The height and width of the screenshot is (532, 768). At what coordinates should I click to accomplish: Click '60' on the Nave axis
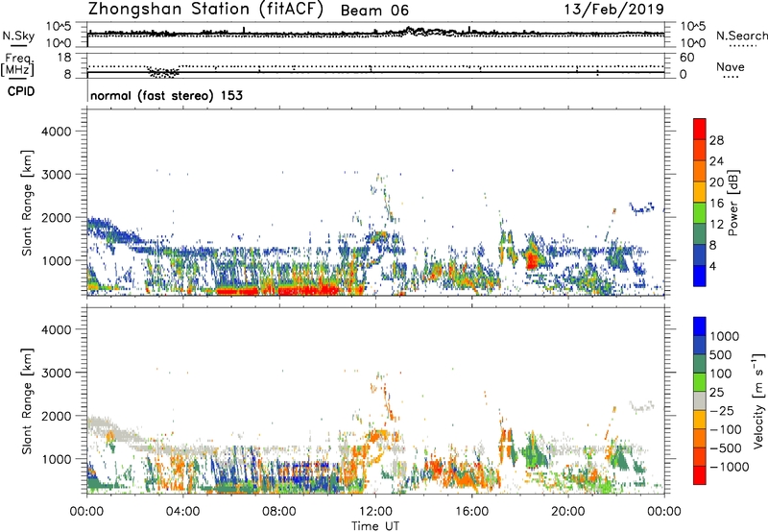click(686, 58)
